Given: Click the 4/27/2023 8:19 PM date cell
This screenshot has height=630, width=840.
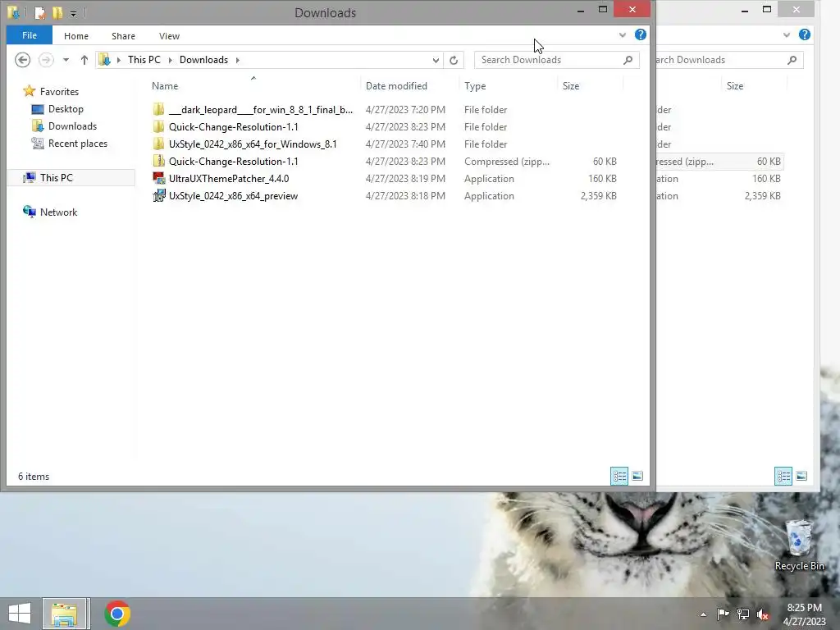Looking at the screenshot, I should click(405, 178).
